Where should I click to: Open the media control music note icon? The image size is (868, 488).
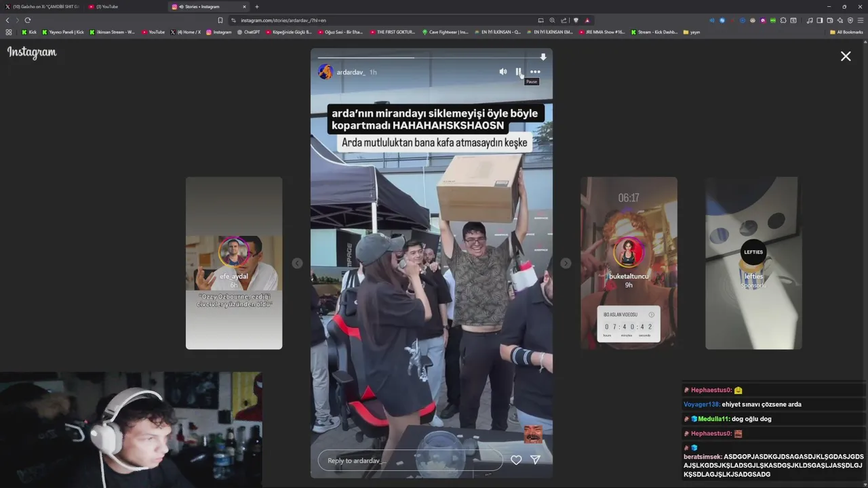810,20
